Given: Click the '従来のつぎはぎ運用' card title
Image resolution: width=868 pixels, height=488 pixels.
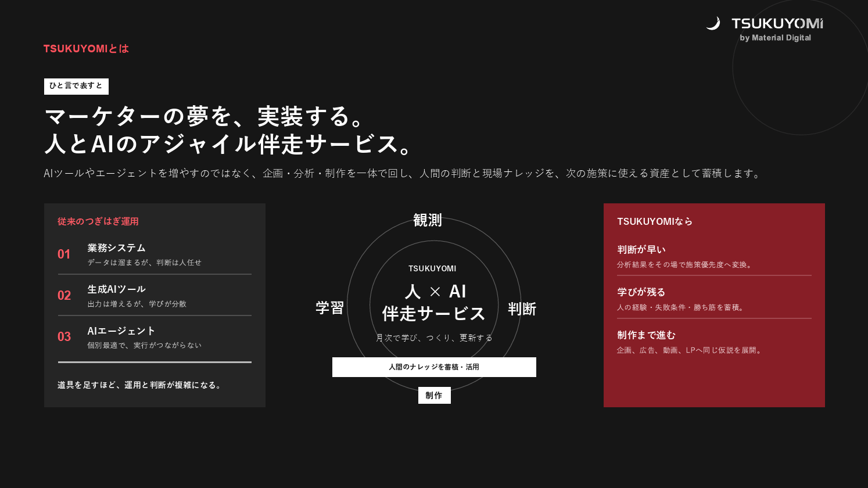Looking at the screenshot, I should pyautogui.click(x=98, y=221).
